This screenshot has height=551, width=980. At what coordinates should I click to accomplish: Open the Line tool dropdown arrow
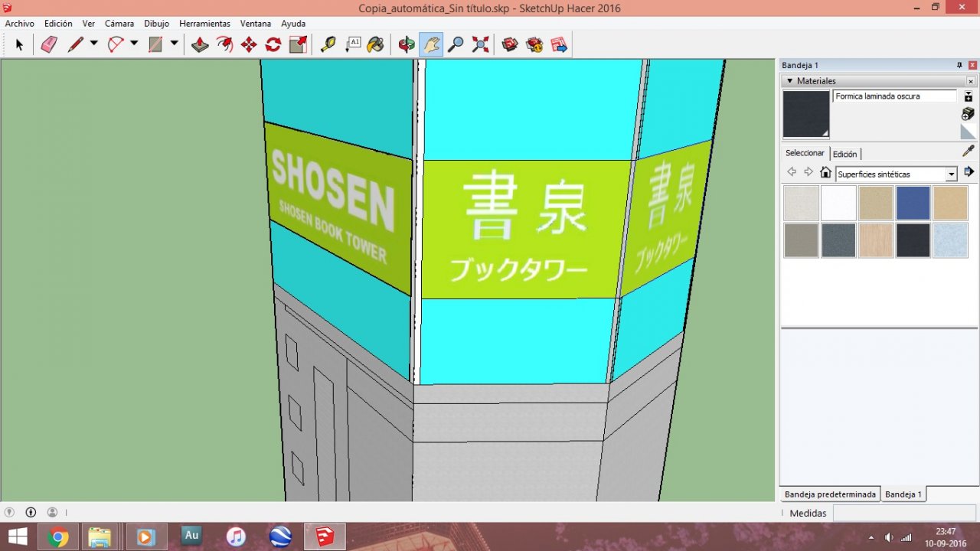pos(94,44)
